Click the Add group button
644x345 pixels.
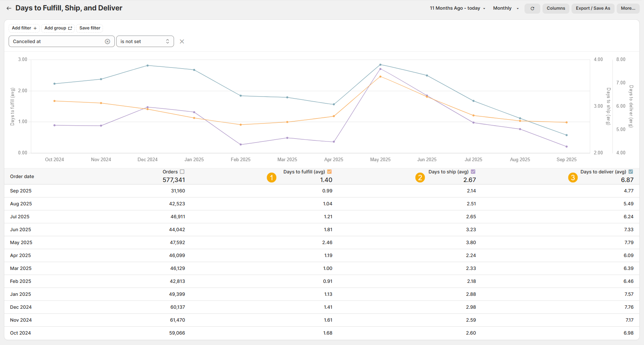[x=58, y=28]
